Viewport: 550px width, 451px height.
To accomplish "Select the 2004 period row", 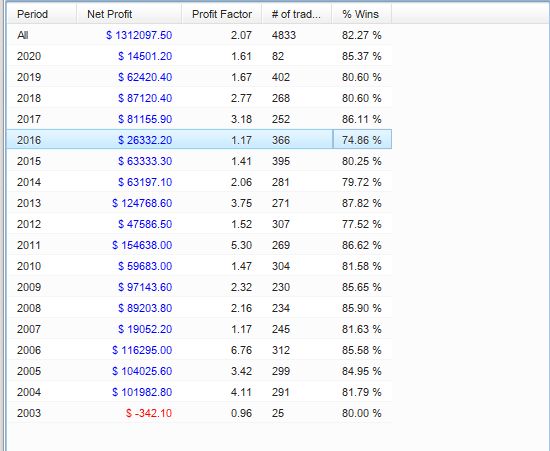I will 199,392.
